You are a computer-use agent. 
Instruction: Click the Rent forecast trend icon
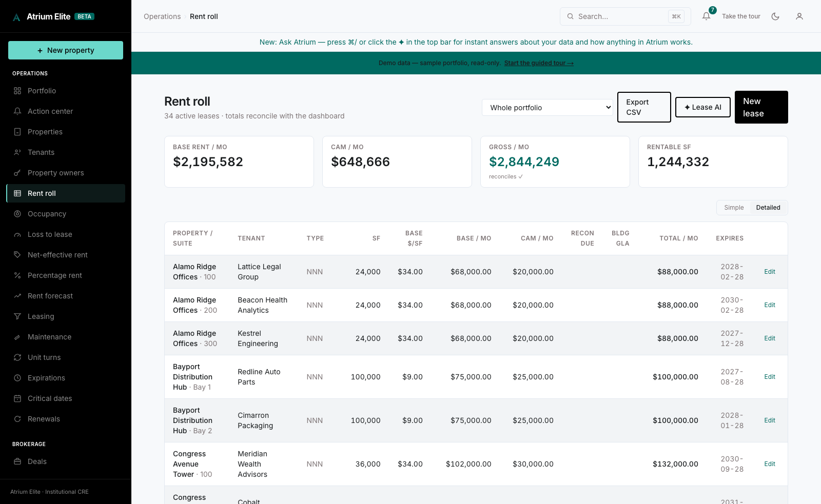(x=17, y=296)
